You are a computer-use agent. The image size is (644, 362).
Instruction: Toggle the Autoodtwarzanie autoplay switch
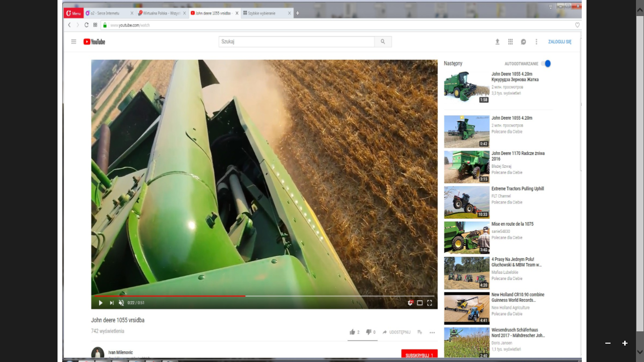(546, 64)
